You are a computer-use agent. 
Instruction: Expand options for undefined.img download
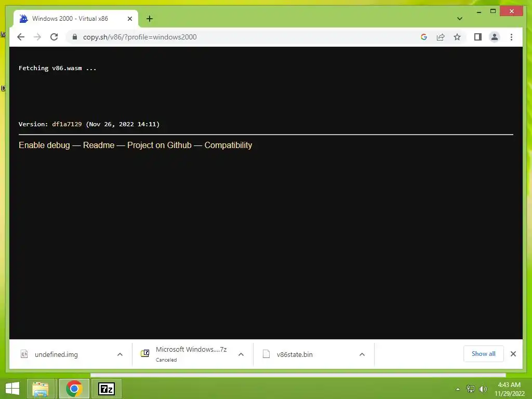(120, 354)
